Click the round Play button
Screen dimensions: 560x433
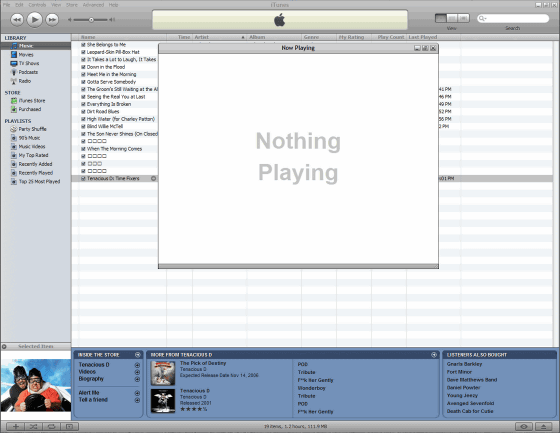[x=35, y=19]
